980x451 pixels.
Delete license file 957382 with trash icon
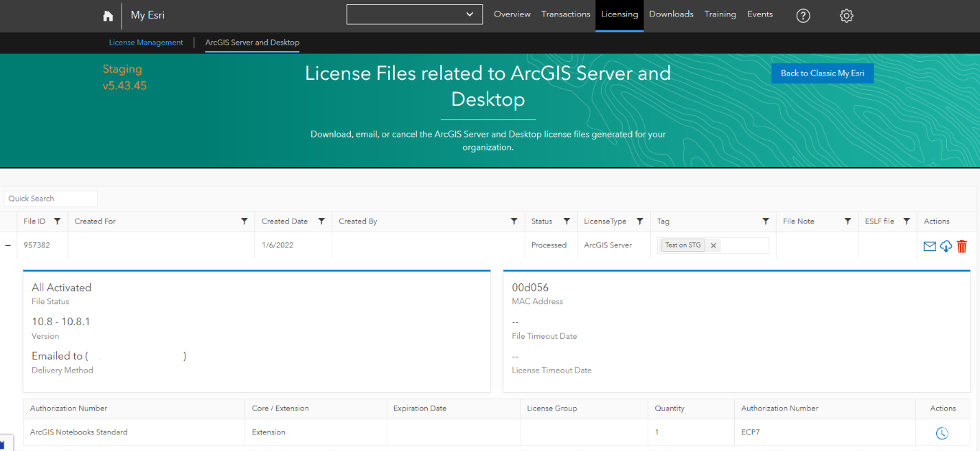[x=961, y=245]
